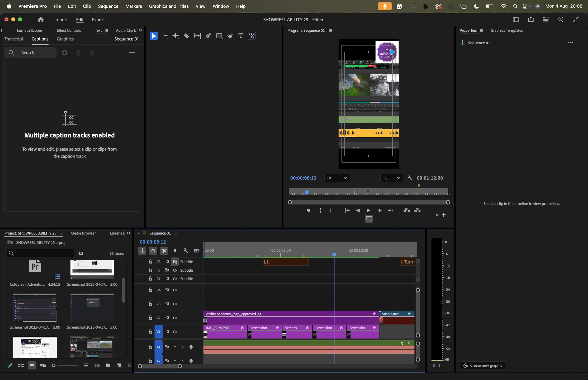This screenshot has width=588, height=380.
Task: Lock the V1 video track
Action: [150, 332]
